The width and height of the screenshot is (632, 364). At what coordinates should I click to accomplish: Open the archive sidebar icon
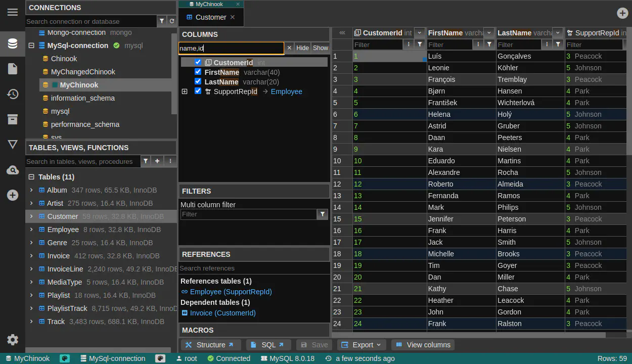point(13,119)
